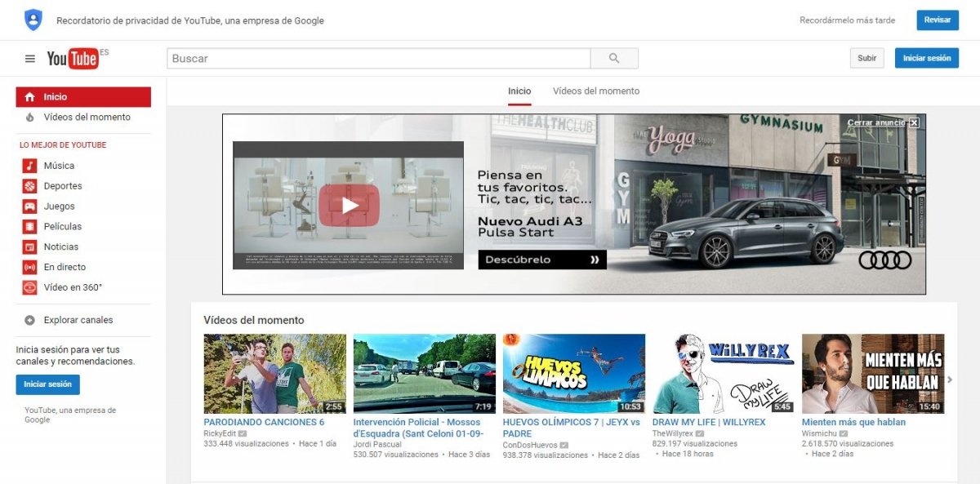980x484 pixels.
Task: Click HUEVOS OLÍMPICOS 7 title link
Action: coord(572,428)
